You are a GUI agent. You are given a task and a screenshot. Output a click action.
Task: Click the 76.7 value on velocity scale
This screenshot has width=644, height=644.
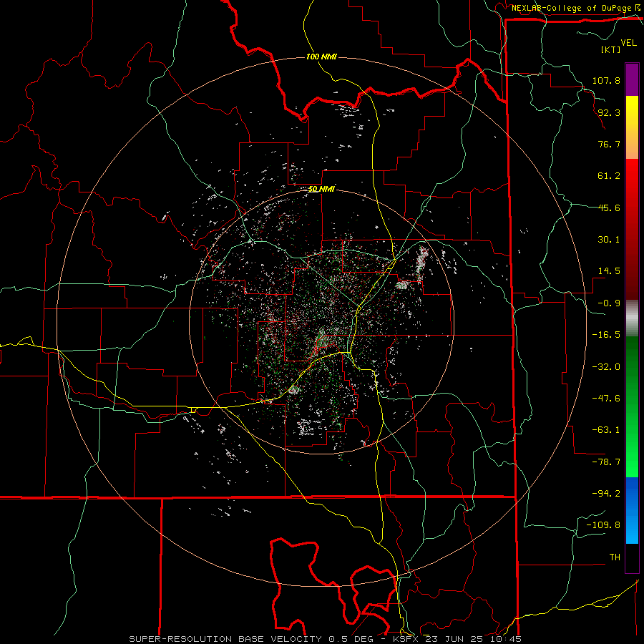click(x=609, y=144)
